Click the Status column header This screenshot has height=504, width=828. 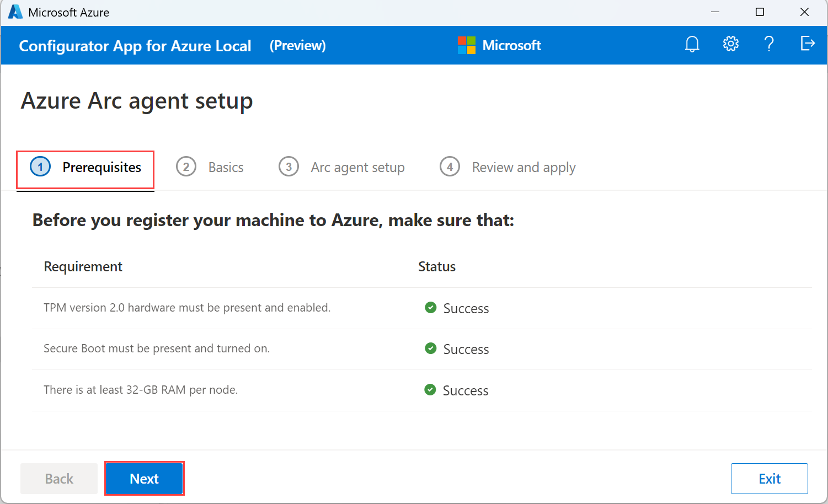437,267
